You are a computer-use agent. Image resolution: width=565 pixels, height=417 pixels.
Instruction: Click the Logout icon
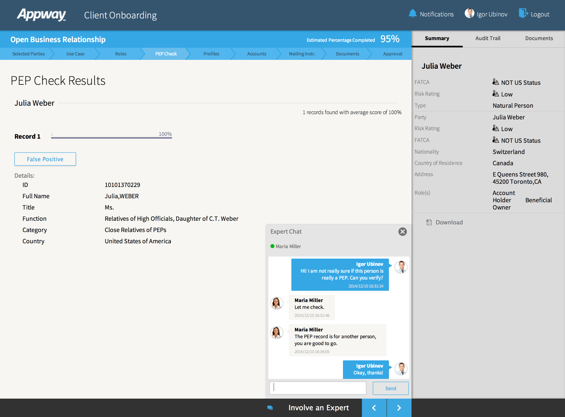point(523,13)
